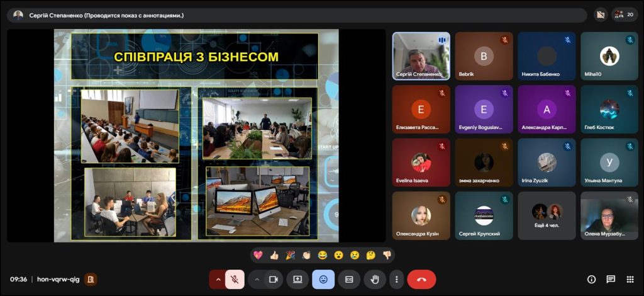Open the three-dot more options menu

click(396, 280)
